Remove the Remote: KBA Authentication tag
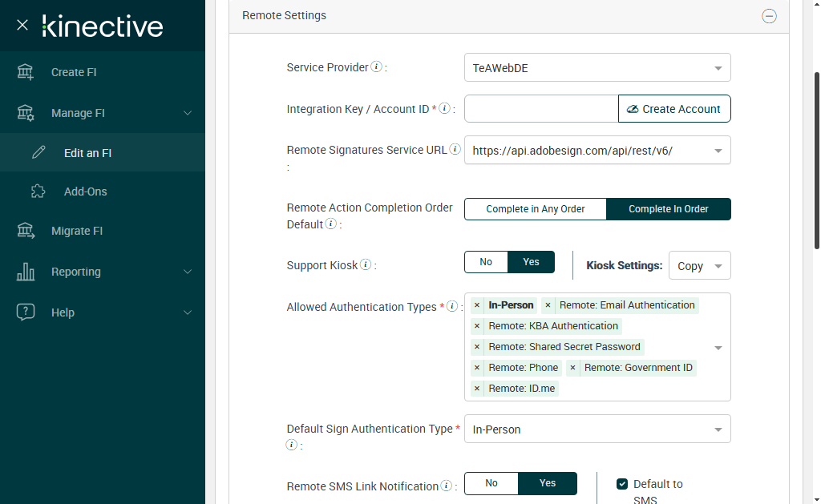Viewport: 821px width, 504px height. [477, 326]
